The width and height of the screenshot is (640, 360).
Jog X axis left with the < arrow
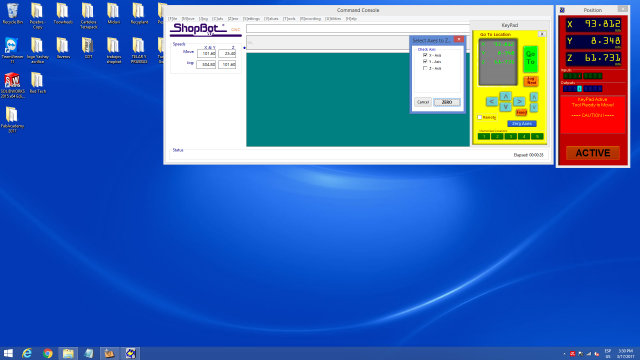point(491,101)
